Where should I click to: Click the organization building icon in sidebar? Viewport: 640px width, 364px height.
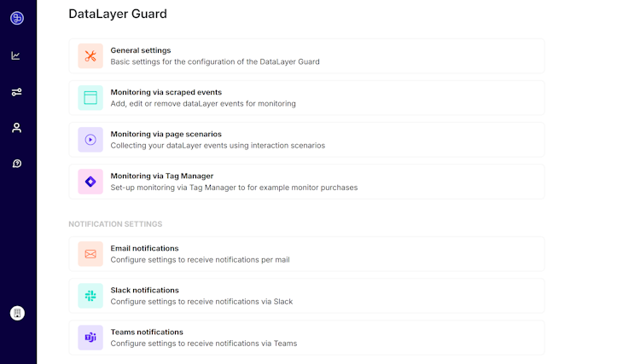coord(17,313)
